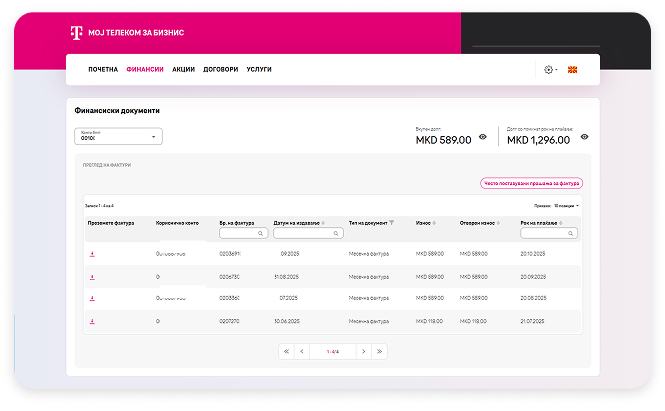
Task: Go to previous page of invoices
Action: pos(302,351)
